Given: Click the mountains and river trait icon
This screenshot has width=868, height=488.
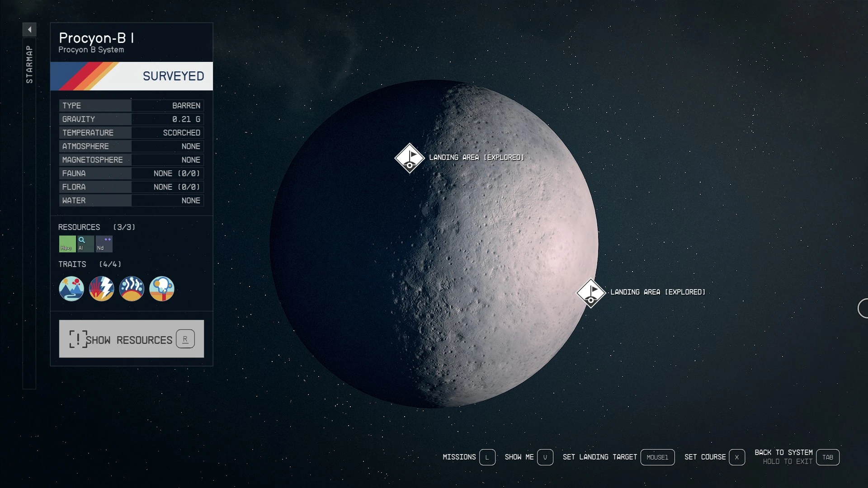Looking at the screenshot, I should point(71,289).
